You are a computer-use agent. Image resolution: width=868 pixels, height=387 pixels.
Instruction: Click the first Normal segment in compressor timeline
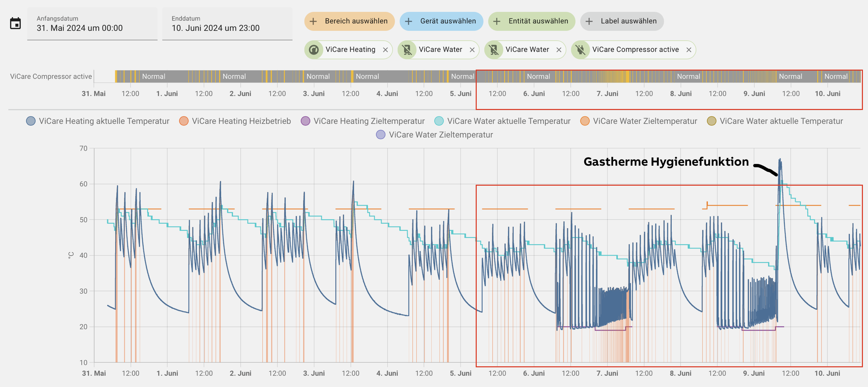tap(154, 76)
